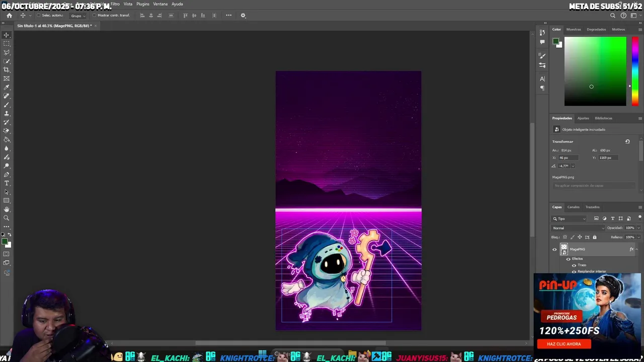Image resolution: width=644 pixels, height=362 pixels.
Task: Open the options bar gear settings
Action: 243,15
